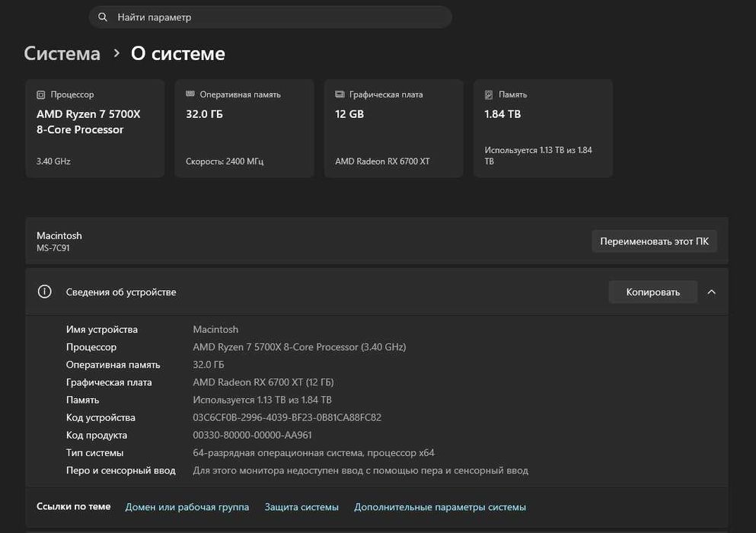756x533 pixels.
Task: Click 'Тип системы' label
Action: (x=94, y=452)
